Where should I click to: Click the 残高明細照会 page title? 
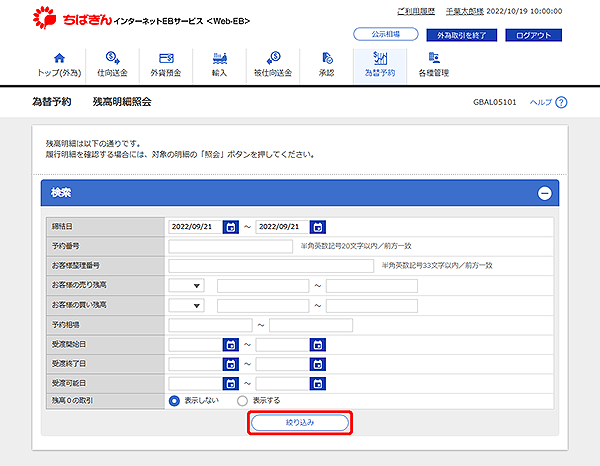point(122,102)
